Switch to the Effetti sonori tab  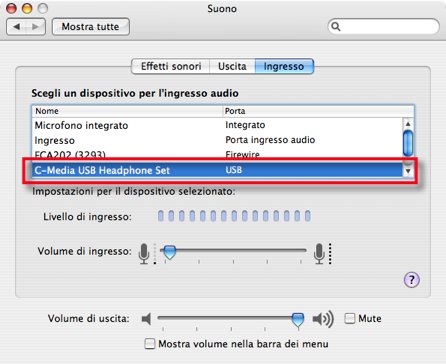pyautogui.click(x=171, y=66)
